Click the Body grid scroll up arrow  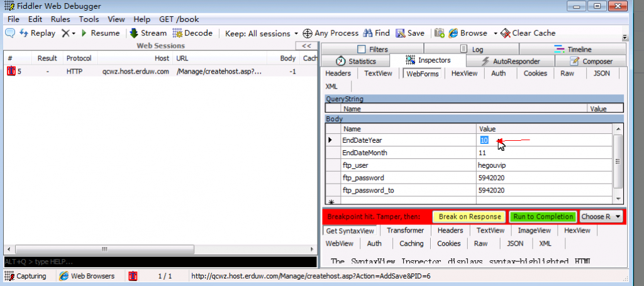pos(618,129)
